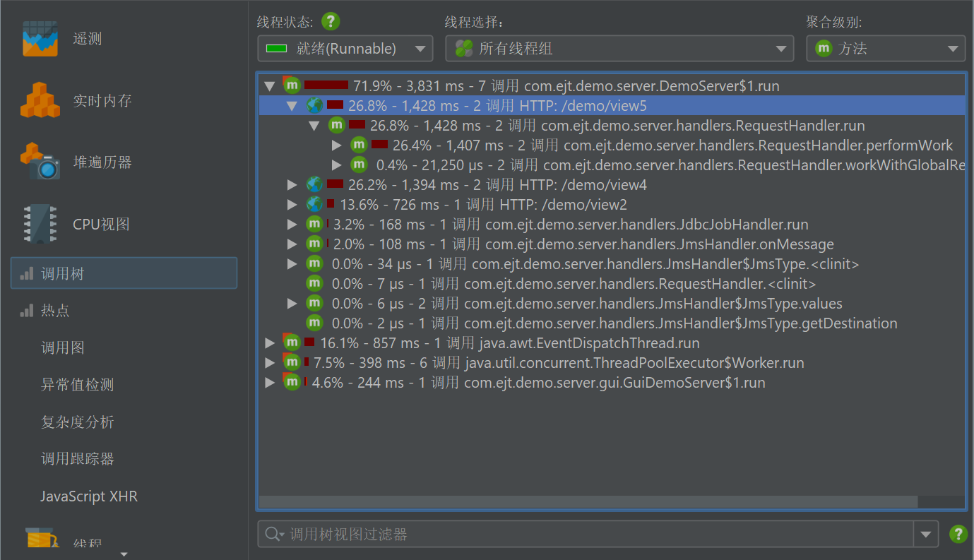Open the 线程状态 Runnable dropdown
974x560 pixels.
click(x=345, y=49)
